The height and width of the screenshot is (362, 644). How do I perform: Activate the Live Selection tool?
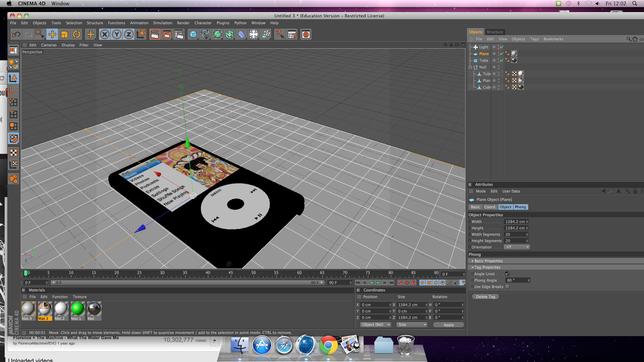coord(39,35)
